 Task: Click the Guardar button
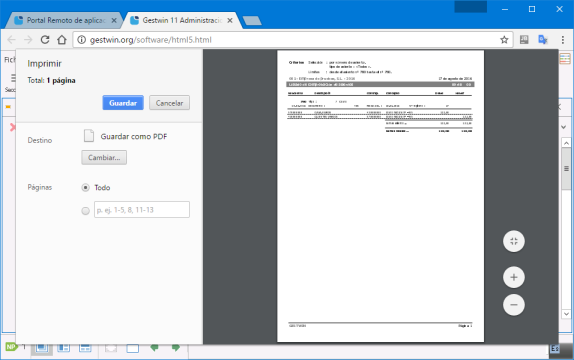click(123, 103)
